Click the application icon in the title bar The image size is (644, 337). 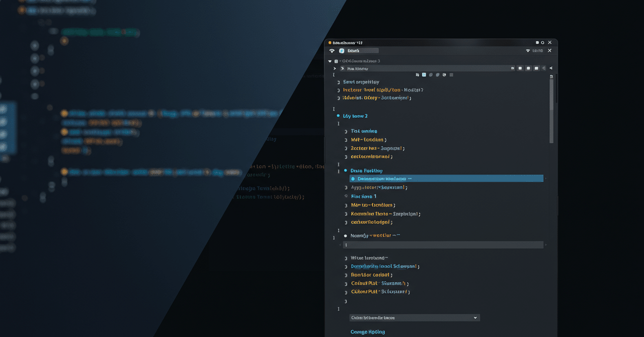coord(329,42)
